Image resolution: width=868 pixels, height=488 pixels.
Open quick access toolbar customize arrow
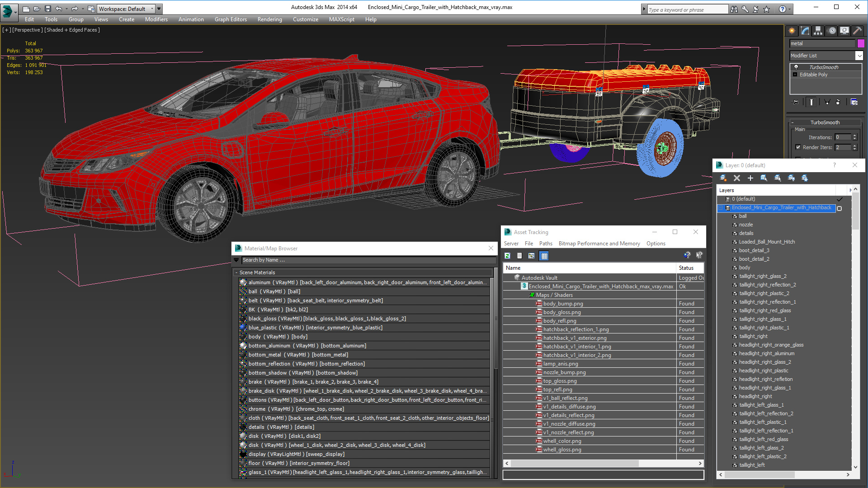(159, 9)
